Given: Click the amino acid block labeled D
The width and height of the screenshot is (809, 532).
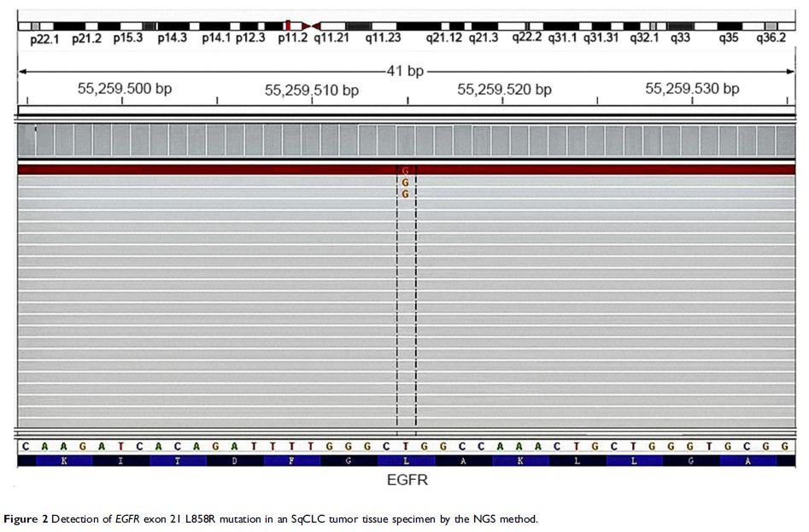Looking at the screenshot, I should [x=234, y=461].
